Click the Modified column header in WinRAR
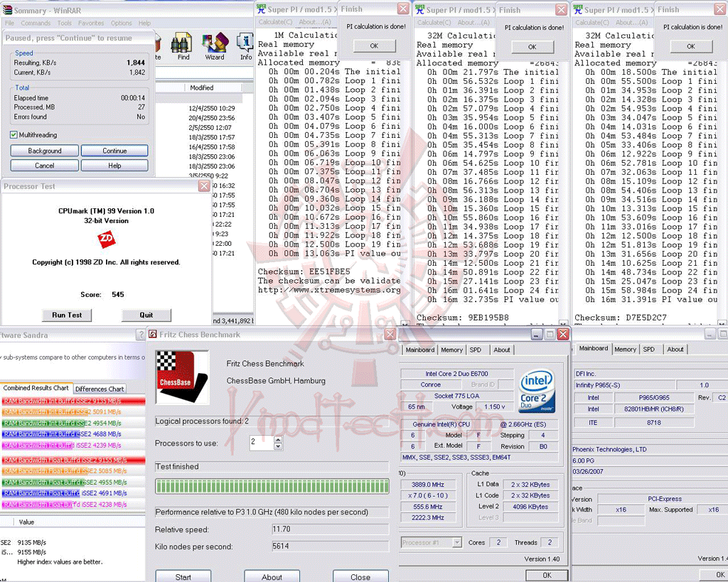Screen dimensions: 728x582 pyautogui.click(x=201, y=87)
